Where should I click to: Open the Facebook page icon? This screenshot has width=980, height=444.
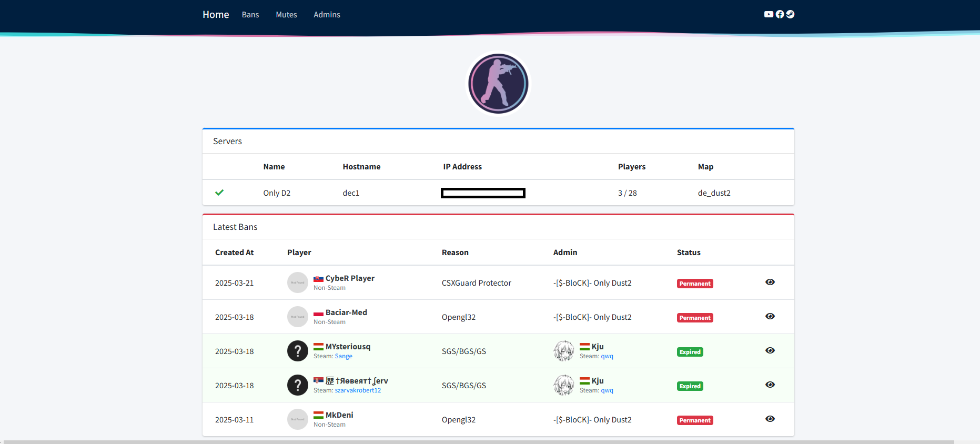click(780, 14)
